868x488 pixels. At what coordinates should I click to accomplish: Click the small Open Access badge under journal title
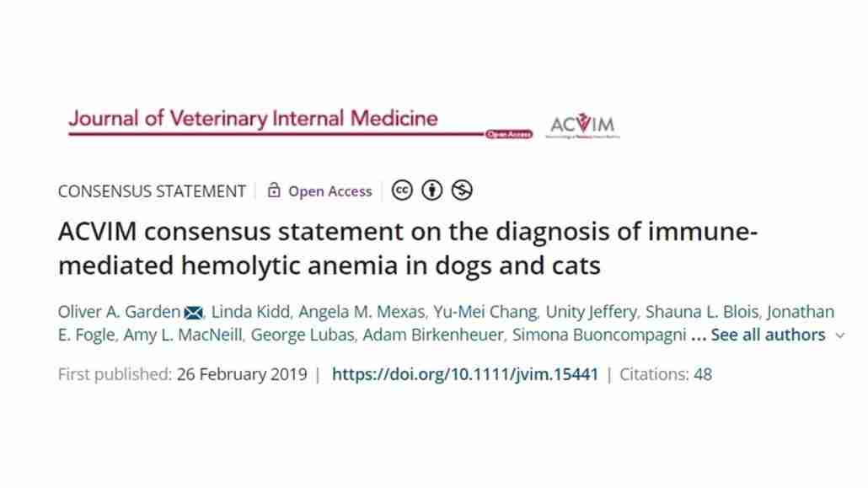pyautogui.click(x=509, y=134)
